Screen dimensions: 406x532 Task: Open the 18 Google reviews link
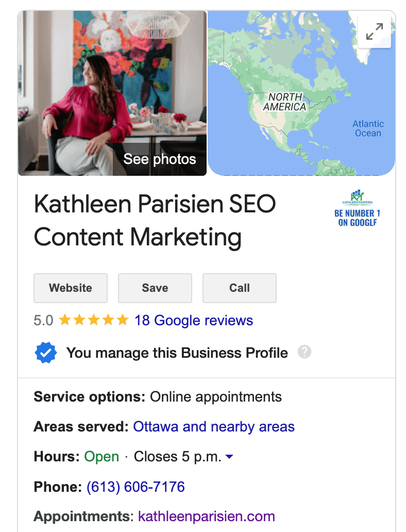[x=194, y=320]
